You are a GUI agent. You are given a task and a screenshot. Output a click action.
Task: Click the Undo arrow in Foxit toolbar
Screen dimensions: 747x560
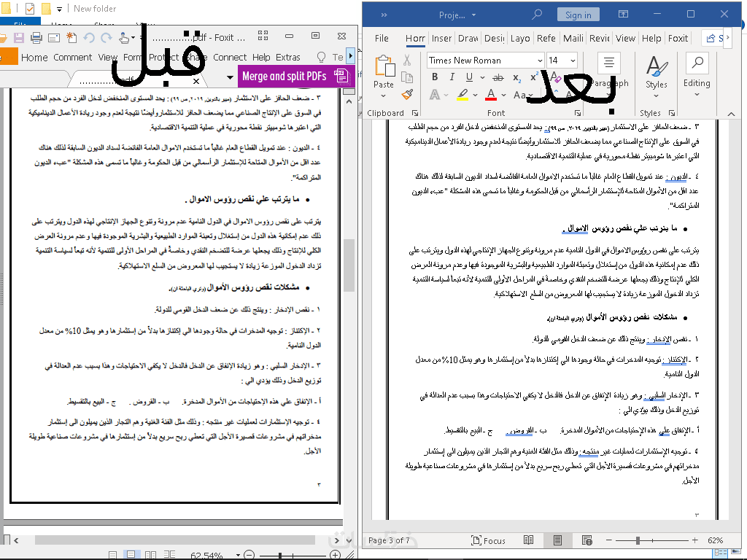pos(88,38)
